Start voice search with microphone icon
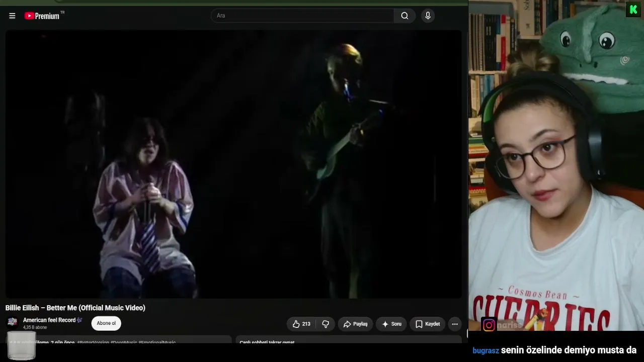This screenshot has width=644, height=362. [x=428, y=16]
